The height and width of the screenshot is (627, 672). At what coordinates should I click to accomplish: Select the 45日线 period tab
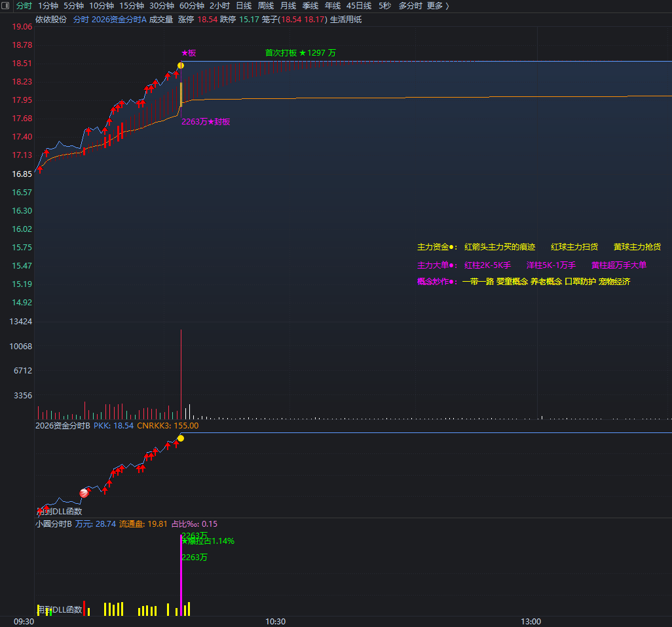coord(359,6)
